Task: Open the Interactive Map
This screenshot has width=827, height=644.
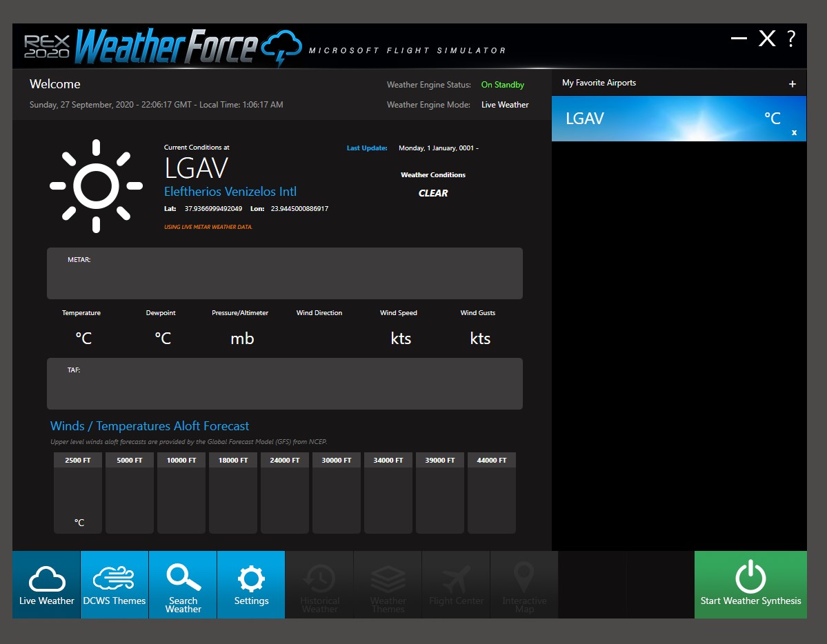Action: tap(524, 585)
